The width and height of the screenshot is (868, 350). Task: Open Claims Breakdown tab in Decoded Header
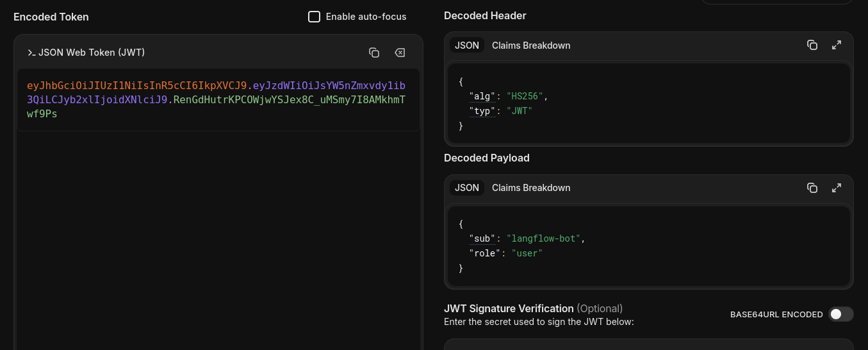(531, 46)
